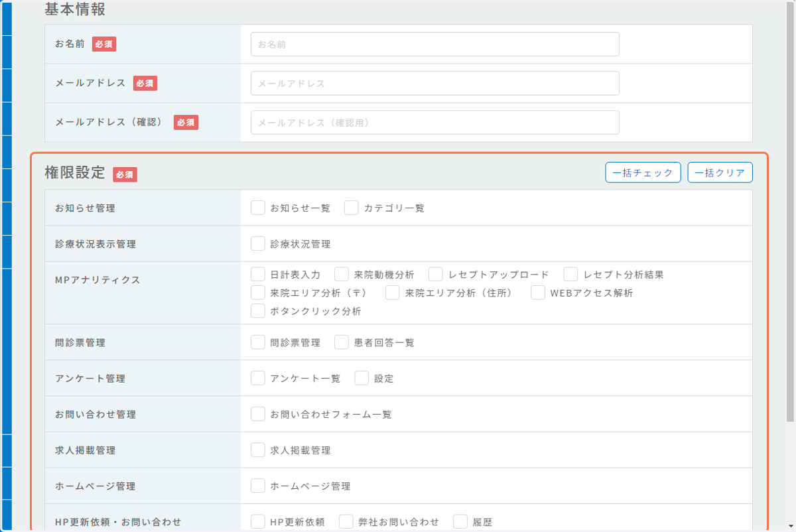Tick the 患者回答一覧 checkbox
796x532 pixels.
[342, 342]
